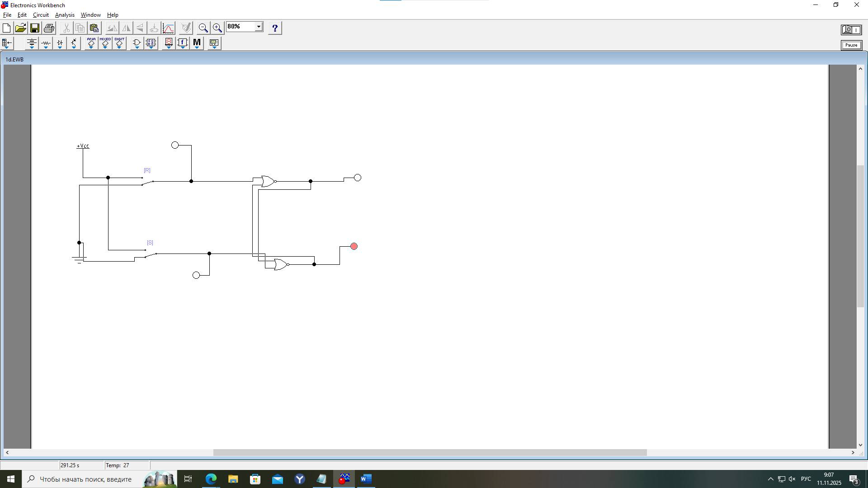This screenshot has height=488, width=868.
Task: Open the Basic resistor parts bin
Action: [x=46, y=43]
